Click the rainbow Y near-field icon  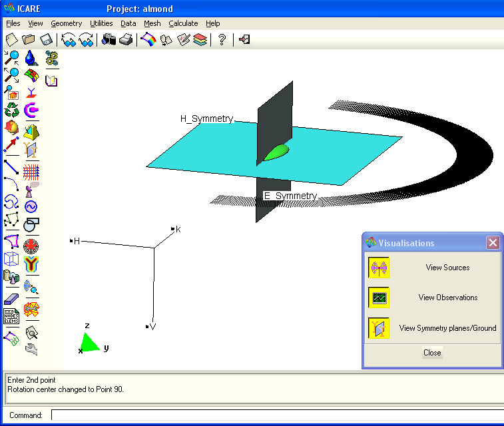tap(31, 264)
